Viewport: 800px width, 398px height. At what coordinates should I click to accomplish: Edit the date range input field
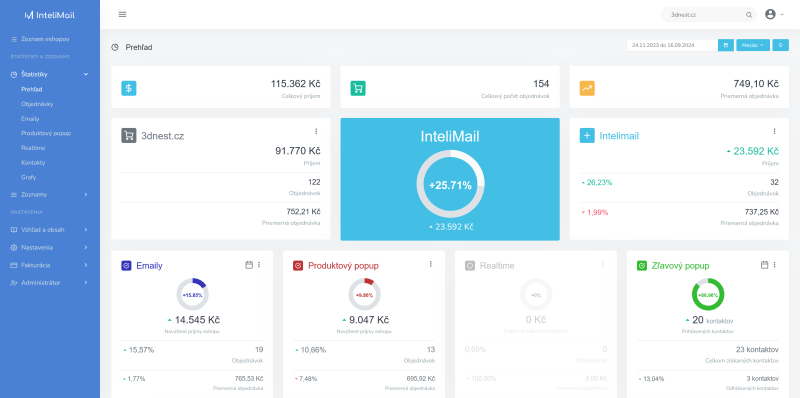[x=672, y=45]
